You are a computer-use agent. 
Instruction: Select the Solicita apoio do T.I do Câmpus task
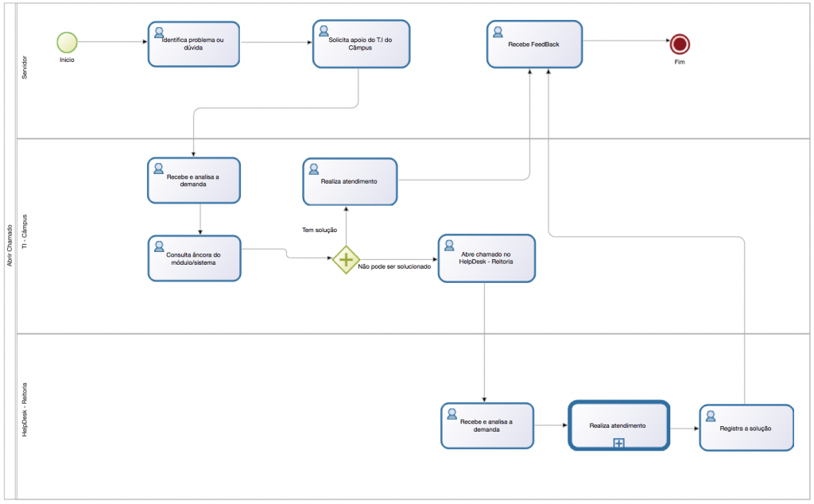[x=360, y=44]
